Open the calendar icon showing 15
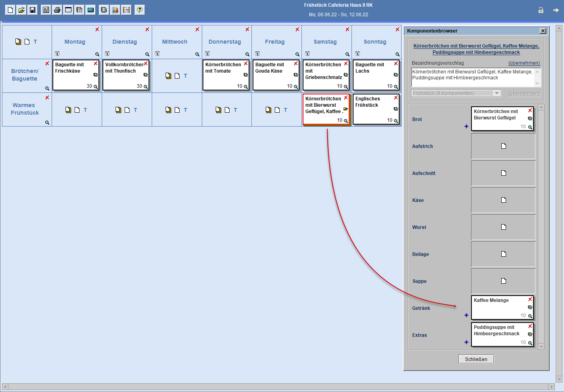Screen dimensions: 564x392 tap(79, 10)
